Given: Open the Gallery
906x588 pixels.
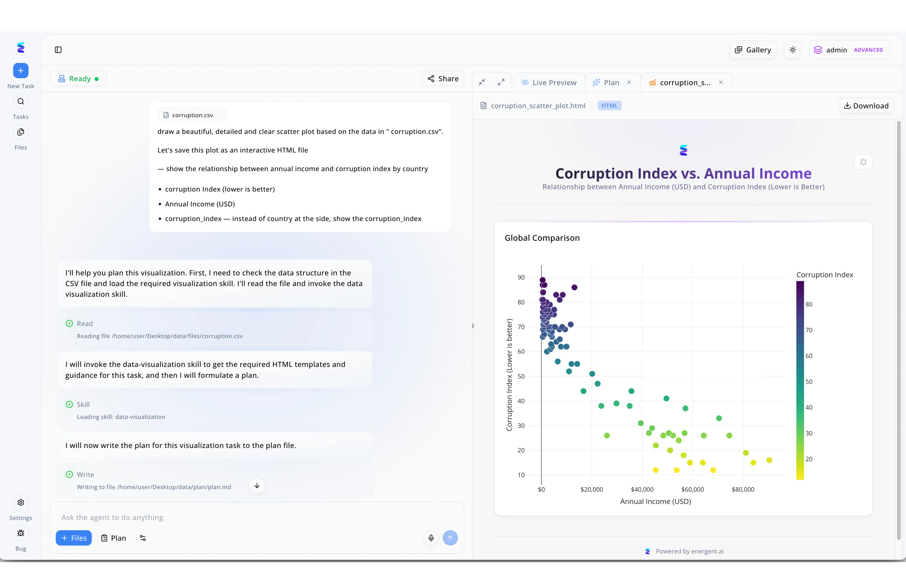Looking at the screenshot, I should click(x=753, y=49).
